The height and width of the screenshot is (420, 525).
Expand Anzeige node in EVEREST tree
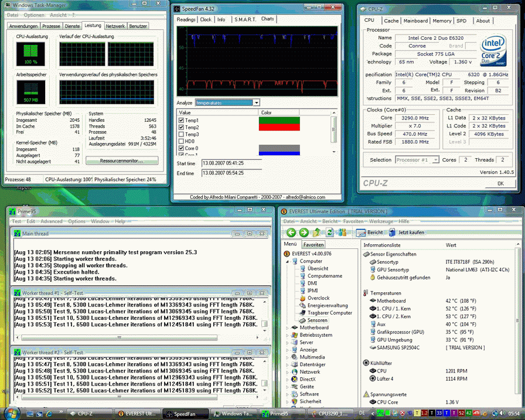[x=287, y=350]
